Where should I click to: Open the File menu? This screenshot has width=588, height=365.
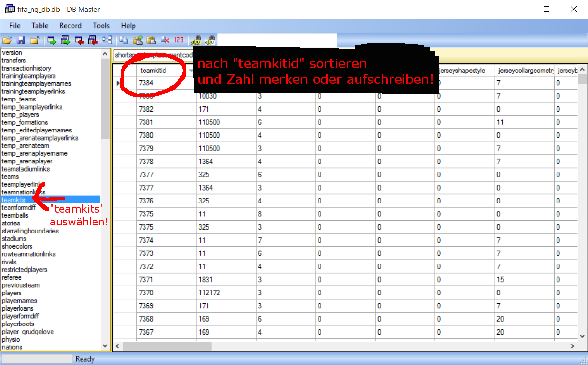[x=15, y=26]
